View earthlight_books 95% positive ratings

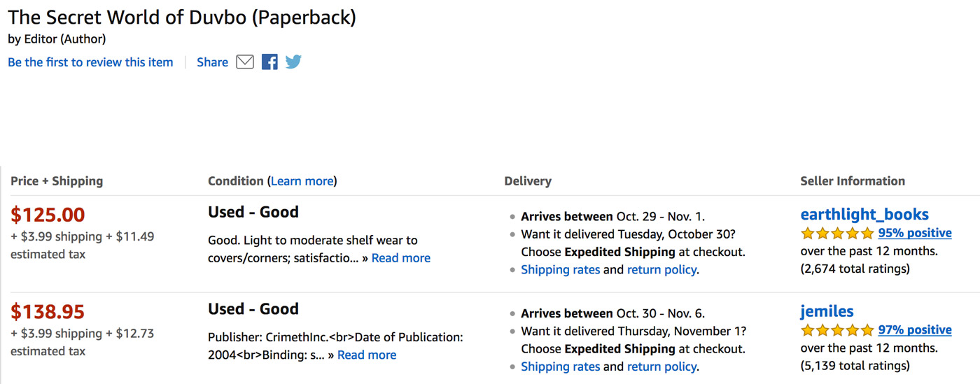(915, 233)
